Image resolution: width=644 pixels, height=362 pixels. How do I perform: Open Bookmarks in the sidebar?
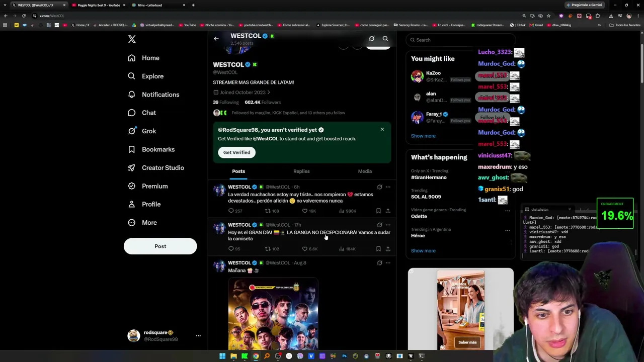(151, 149)
